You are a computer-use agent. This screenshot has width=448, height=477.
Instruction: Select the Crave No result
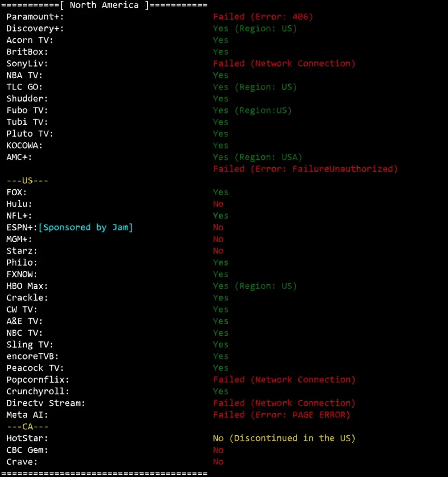(218, 462)
